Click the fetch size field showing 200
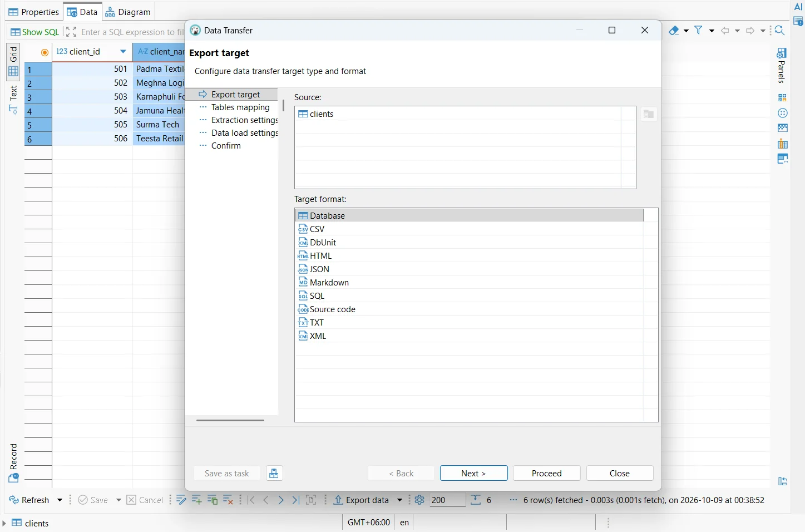This screenshot has width=805, height=532. [x=447, y=500]
